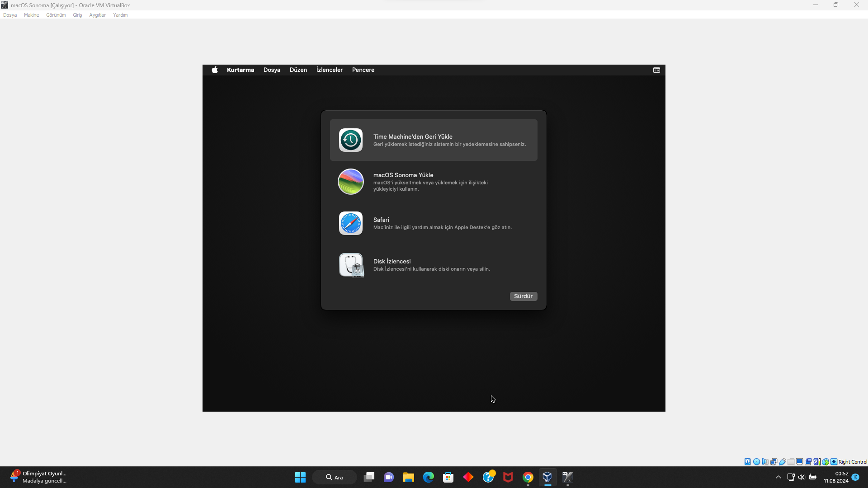Open Windows Start menu

pos(300,477)
